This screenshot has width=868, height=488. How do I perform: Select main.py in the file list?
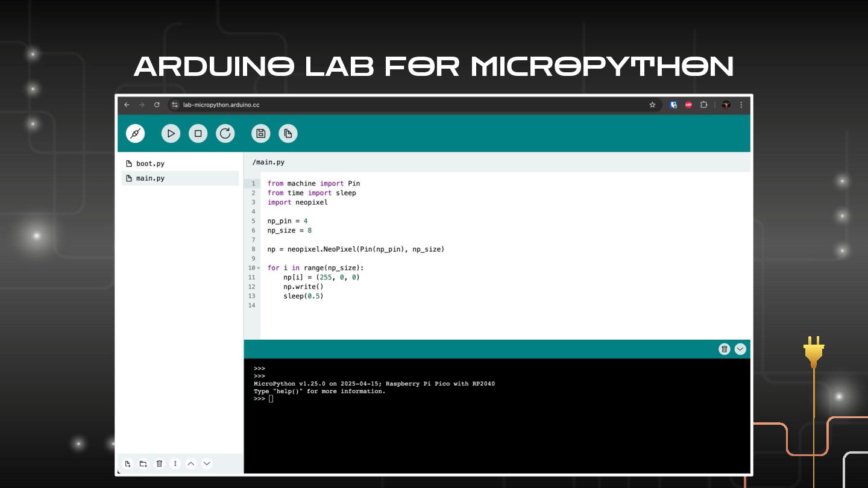[180, 178]
